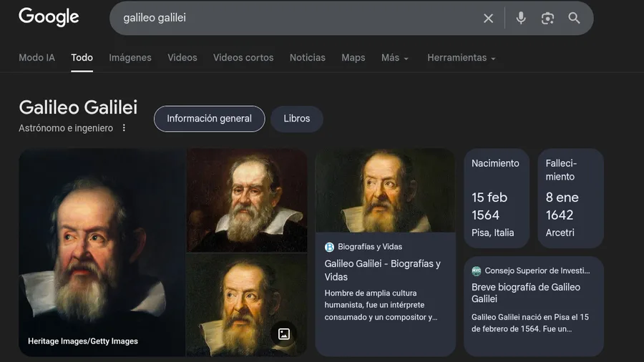Open the large Heritage Images/Getty Images portrait
644x362 pixels.
(x=102, y=253)
